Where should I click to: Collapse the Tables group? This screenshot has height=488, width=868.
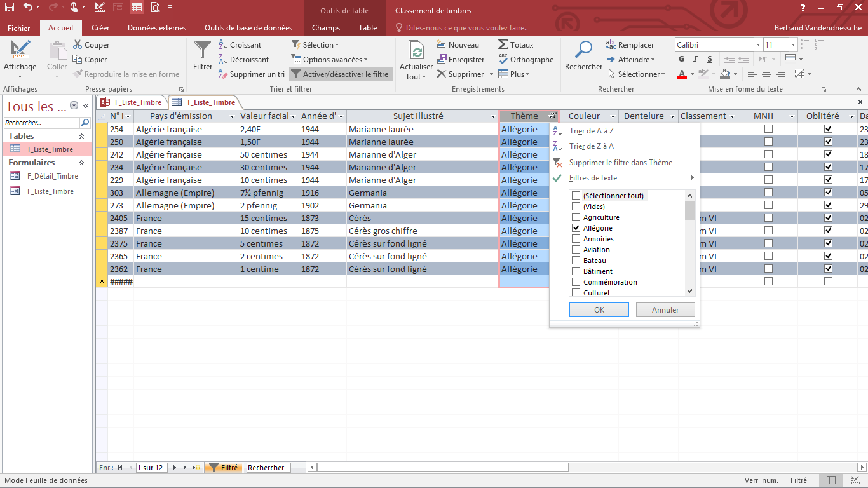[81, 136]
